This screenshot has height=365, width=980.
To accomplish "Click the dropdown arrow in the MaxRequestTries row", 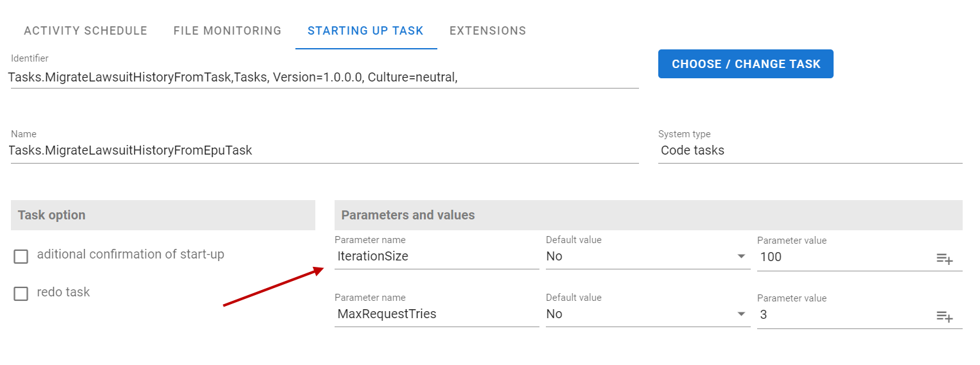I will tap(742, 314).
